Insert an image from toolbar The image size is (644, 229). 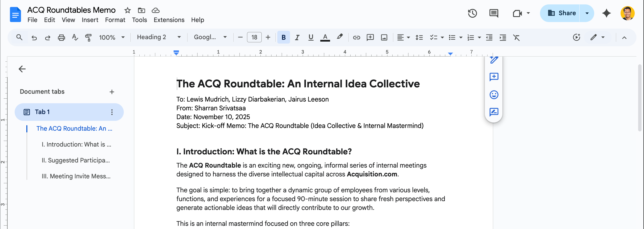(384, 37)
